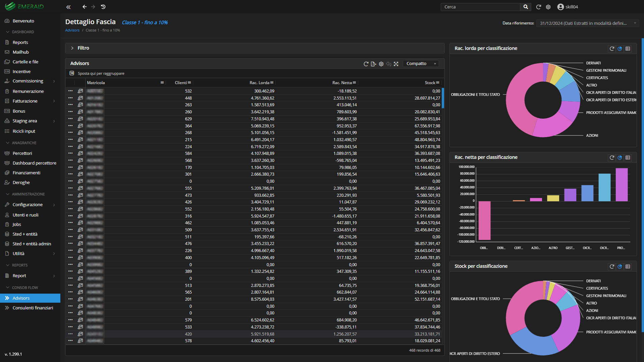Refresh the Advisors grid
Image resolution: width=644 pixels, height=362 pixels.
(x=366, y=64)
